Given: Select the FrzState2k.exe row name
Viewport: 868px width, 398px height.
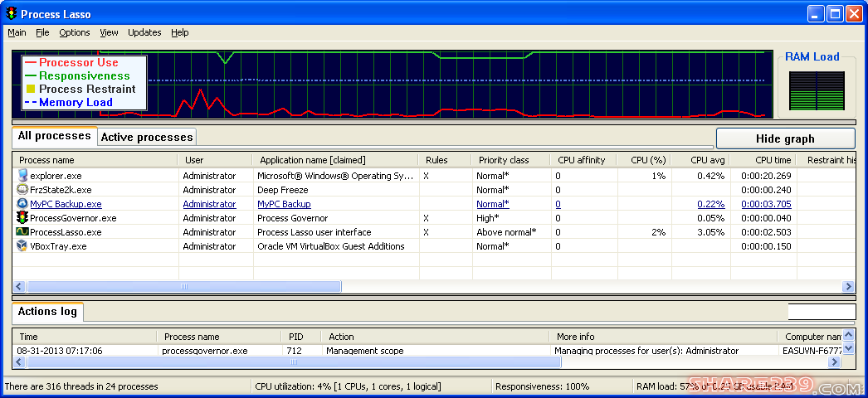Looking at the screenshot, I should click(61, 190).
